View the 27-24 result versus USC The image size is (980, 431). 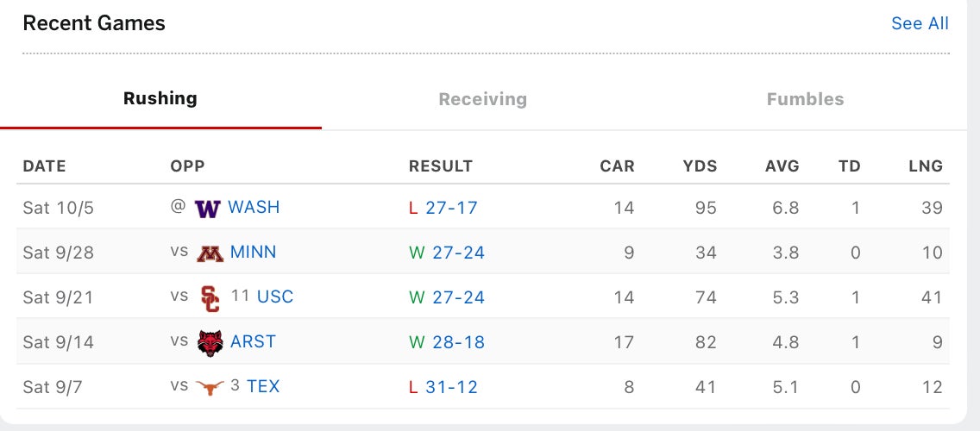point(455,297)
